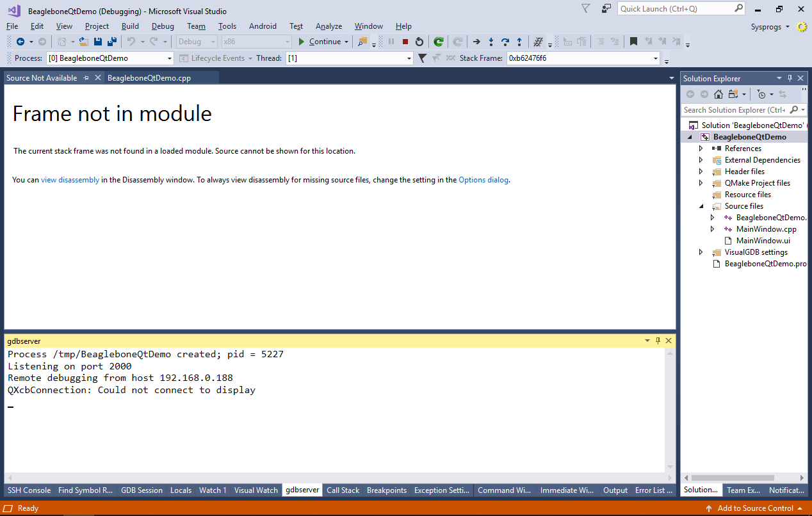
Task: Expand the References node
Action: pyautogui.click(x=701, y=149)
